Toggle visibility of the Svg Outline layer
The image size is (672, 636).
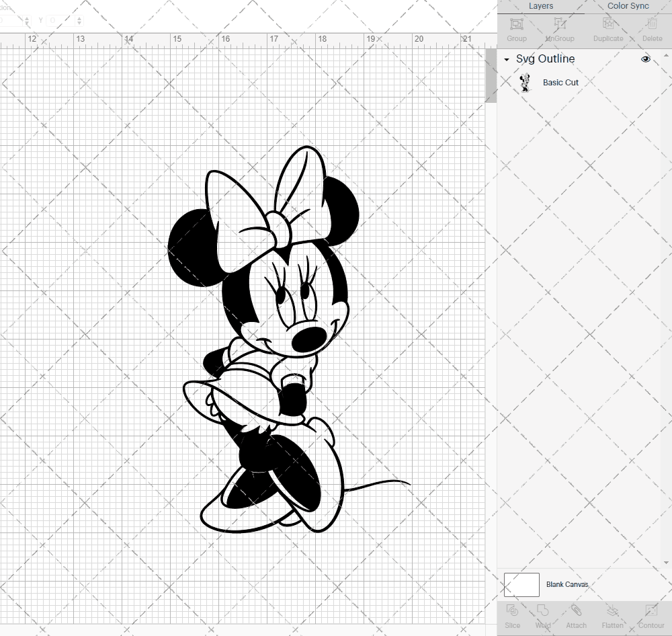click(645, 59)
